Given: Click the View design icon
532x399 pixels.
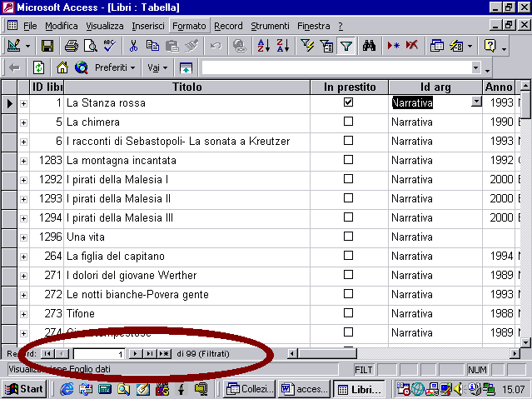Looking at the screenshot, I should click(x=14, y=46).
